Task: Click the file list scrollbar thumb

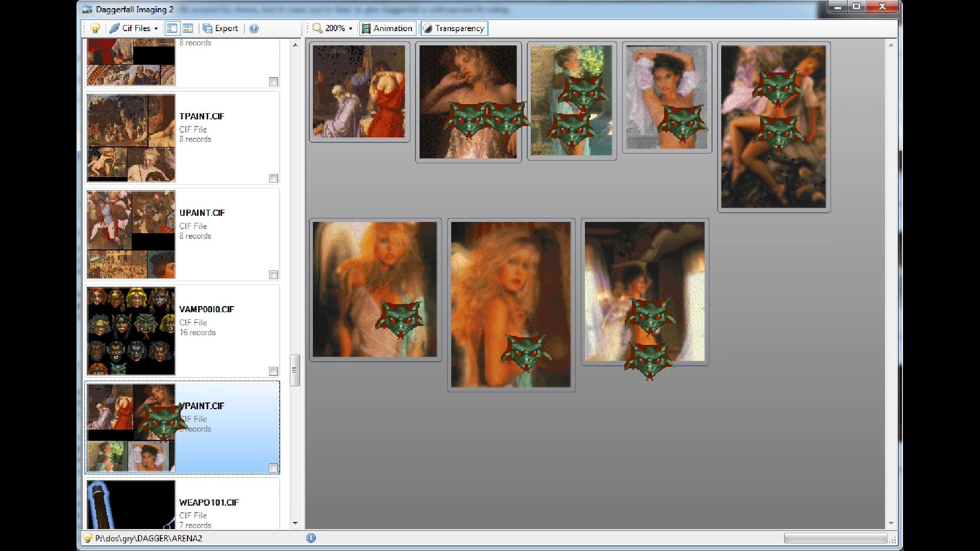Action: click(295, 370)
